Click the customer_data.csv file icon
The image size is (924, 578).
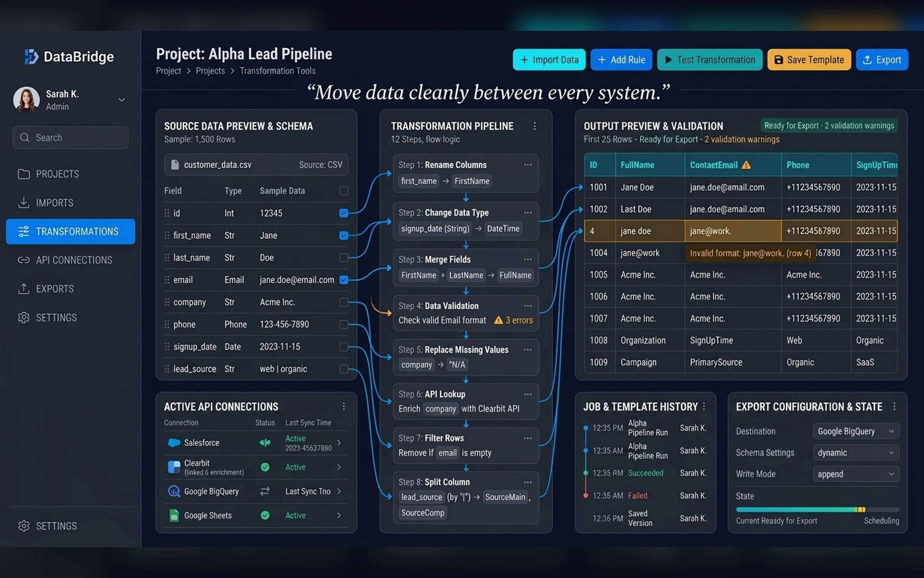(x=175, y=165)
